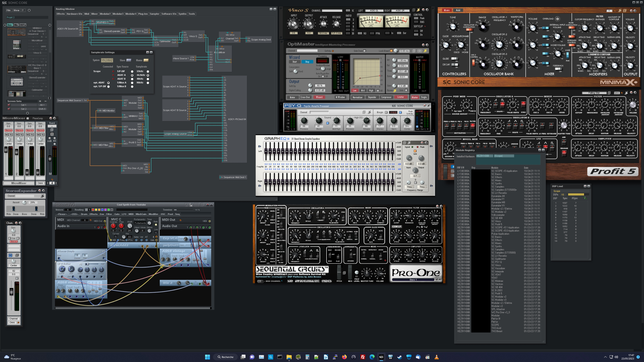644x362 pixels.
Task: Click the Wizard Start button in OptiMaster
Action: [x=295, y=62]
